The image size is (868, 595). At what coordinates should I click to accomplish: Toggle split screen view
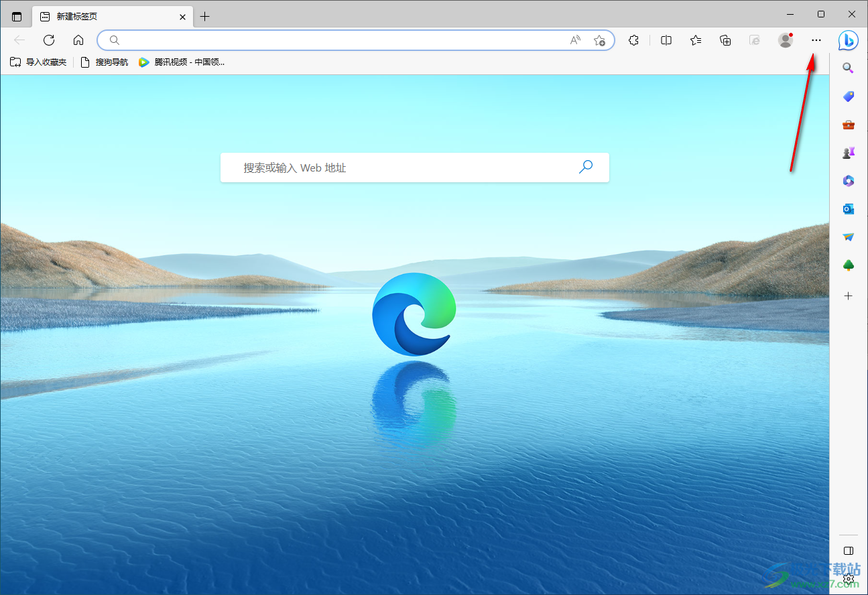pos(666,40)
